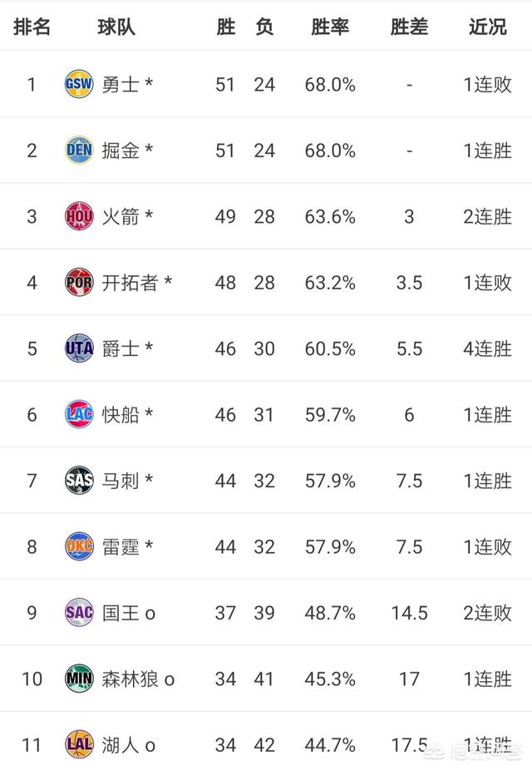Click the Clippers LAC team logo
Viewport: 532px width, 770px height.
click(79, 414)
